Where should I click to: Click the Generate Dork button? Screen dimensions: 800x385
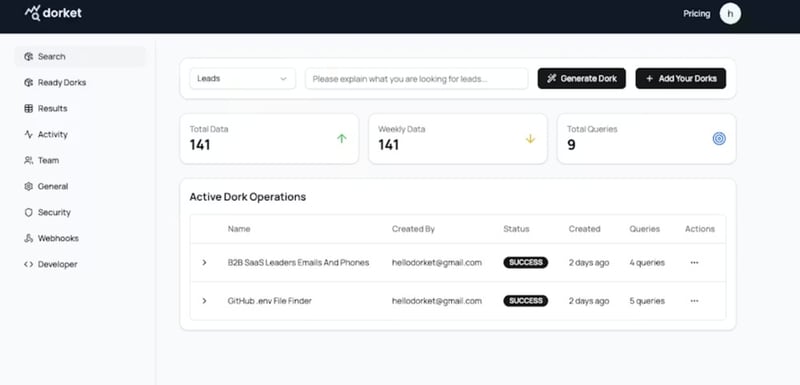click(582, 79)
